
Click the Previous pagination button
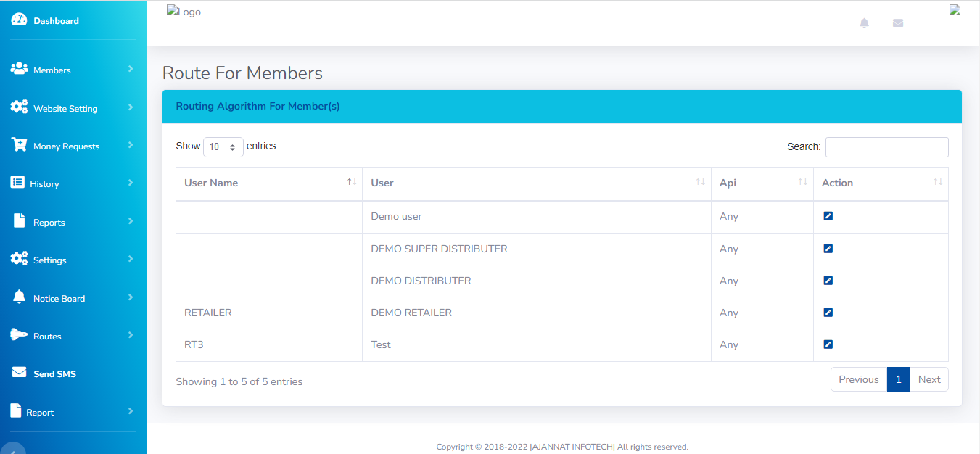858,379
